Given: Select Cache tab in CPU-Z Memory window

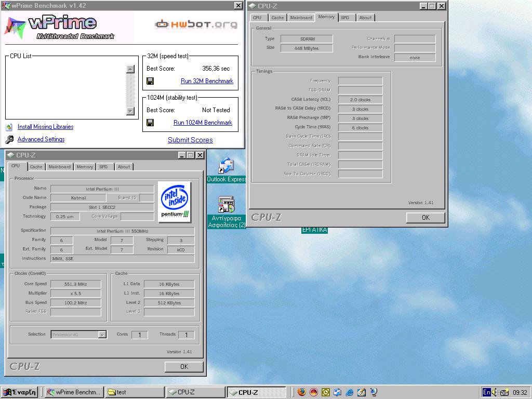Looking at the screenshot, I should (x=277, y=18).
